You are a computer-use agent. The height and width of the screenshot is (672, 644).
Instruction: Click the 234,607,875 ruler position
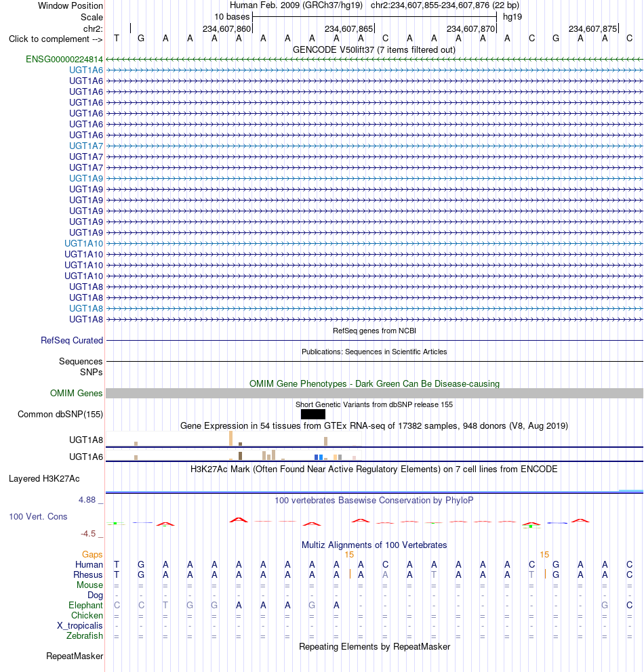pyautogui.click(x=593, y=28)
